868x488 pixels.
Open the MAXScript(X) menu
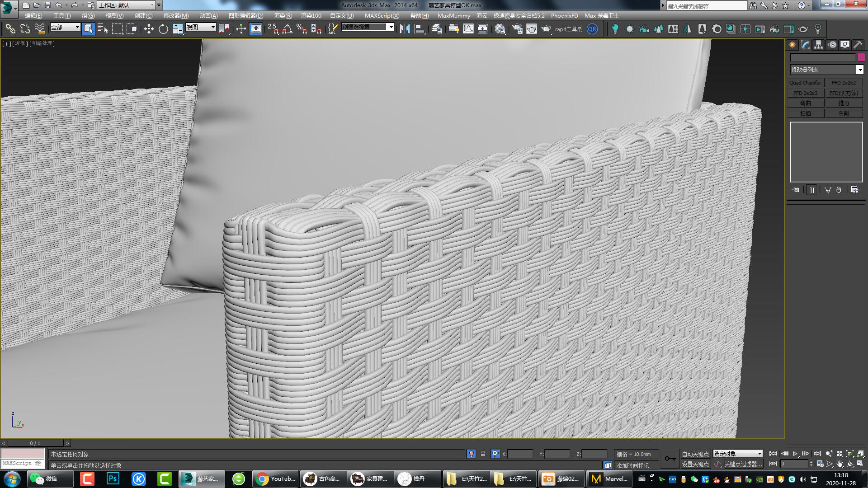382,15
